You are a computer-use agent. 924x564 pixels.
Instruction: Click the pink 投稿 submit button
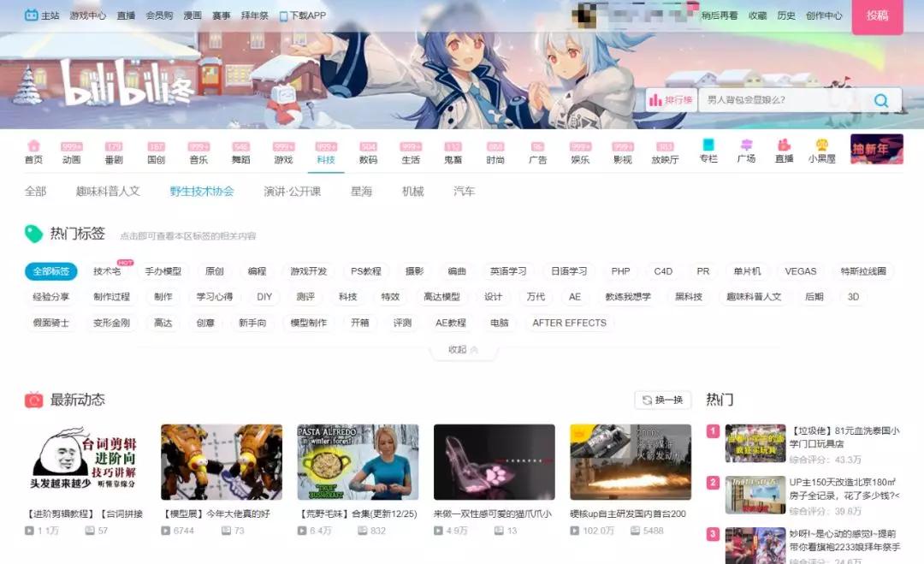879,16
